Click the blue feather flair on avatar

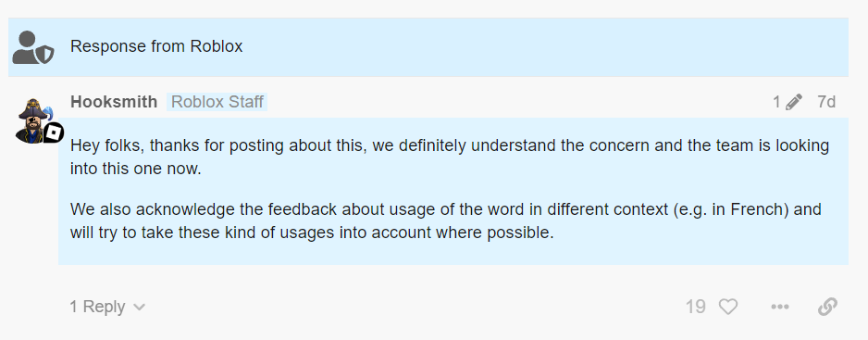(47, 113)
